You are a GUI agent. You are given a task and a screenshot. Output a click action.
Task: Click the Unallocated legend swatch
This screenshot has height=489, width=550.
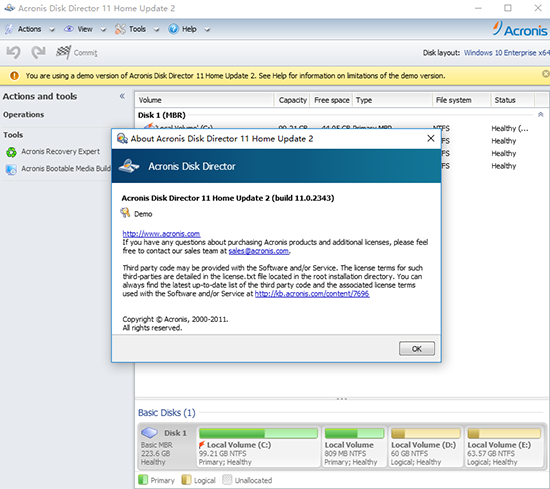point(227,480)
